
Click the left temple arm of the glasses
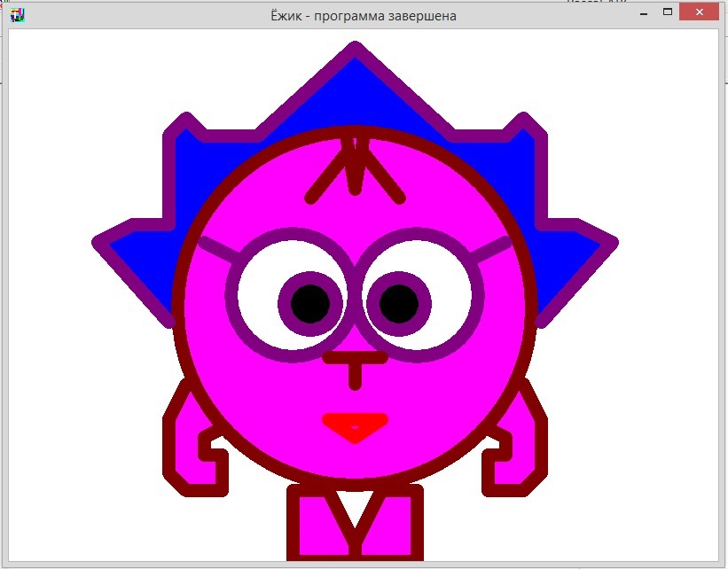215,247
